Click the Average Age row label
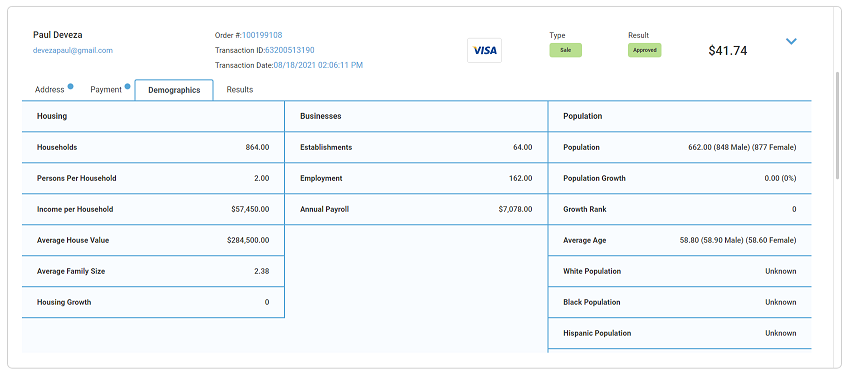This screenshot has width=849, height=375. click(585, 240)
